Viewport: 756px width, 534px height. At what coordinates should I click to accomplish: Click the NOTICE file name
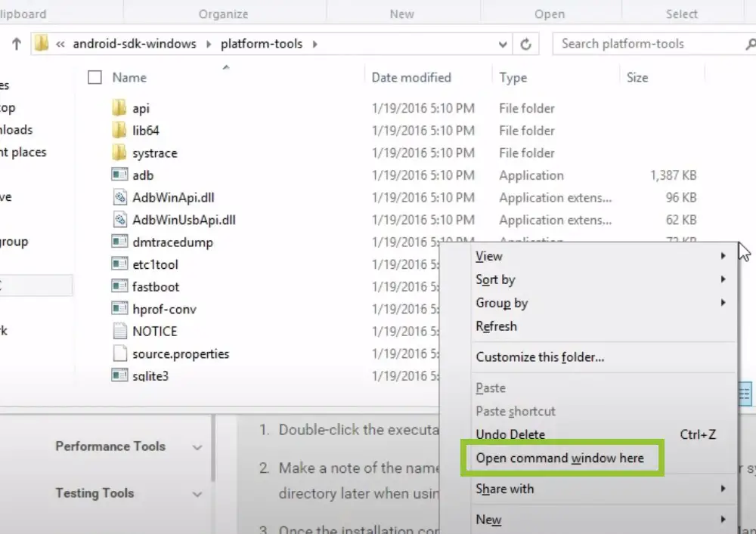tap(155, 332)
